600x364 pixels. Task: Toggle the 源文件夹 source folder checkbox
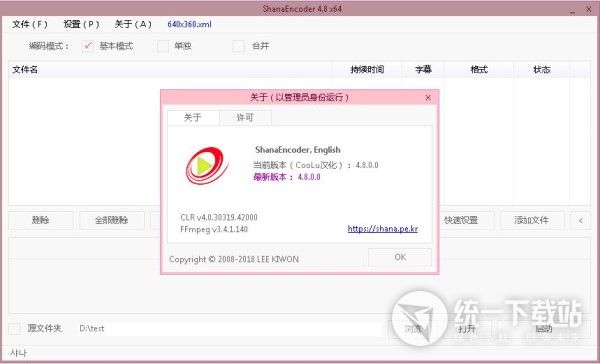click(15, 328)
